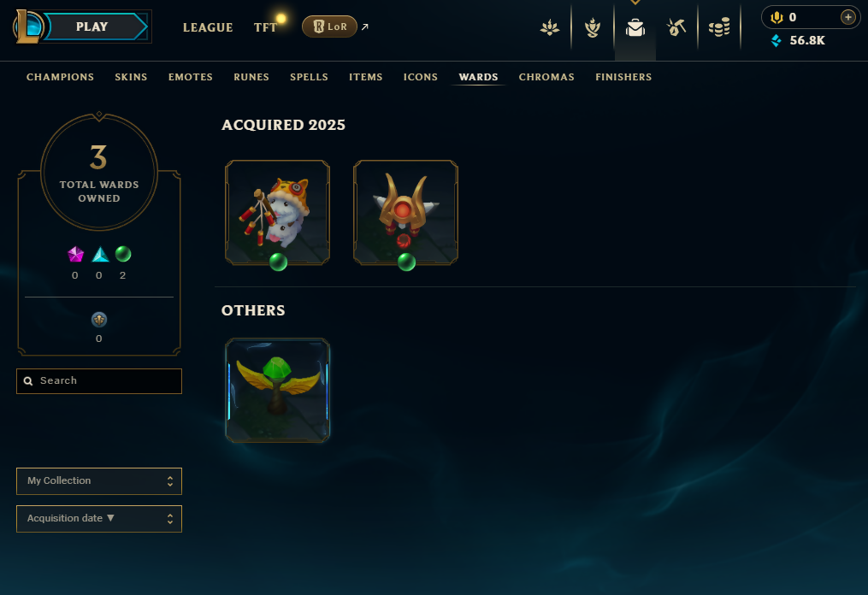This screenshot has height=595, width=868.
Task: Open the My Collection dropdown
Action: [99, 481]
